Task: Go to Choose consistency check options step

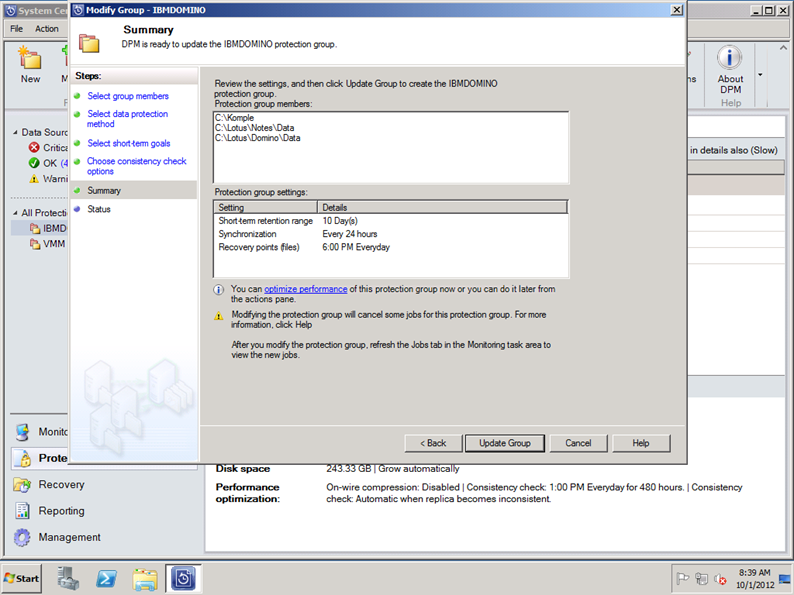Action: click(x=137, y=166)
